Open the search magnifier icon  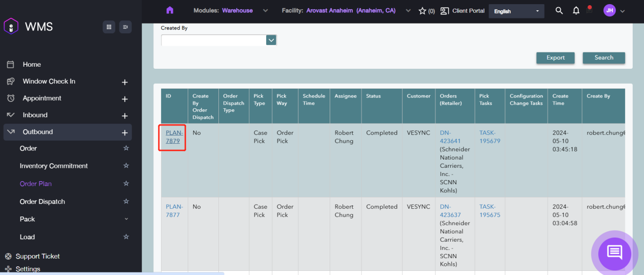(559, 11)
